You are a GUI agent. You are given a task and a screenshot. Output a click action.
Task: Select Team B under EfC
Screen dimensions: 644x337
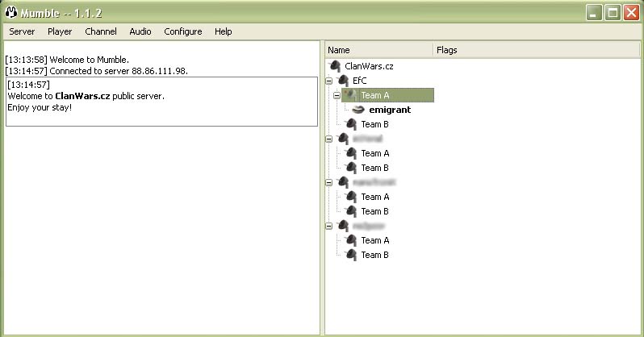point(374,124)
